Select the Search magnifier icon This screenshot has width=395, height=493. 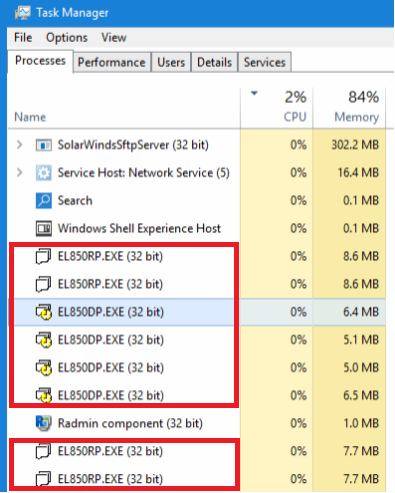point(44,201)
